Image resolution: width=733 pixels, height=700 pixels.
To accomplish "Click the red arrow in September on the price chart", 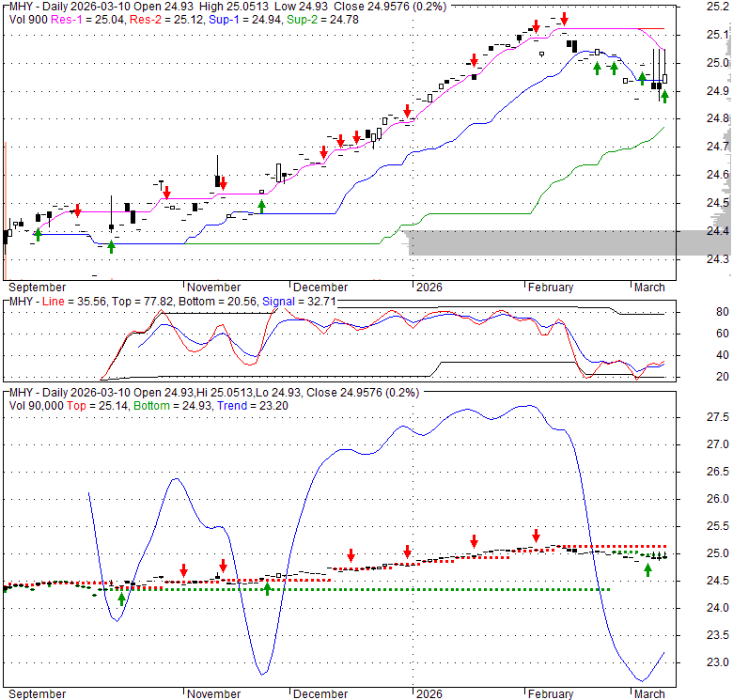I will tap(77, 210).
